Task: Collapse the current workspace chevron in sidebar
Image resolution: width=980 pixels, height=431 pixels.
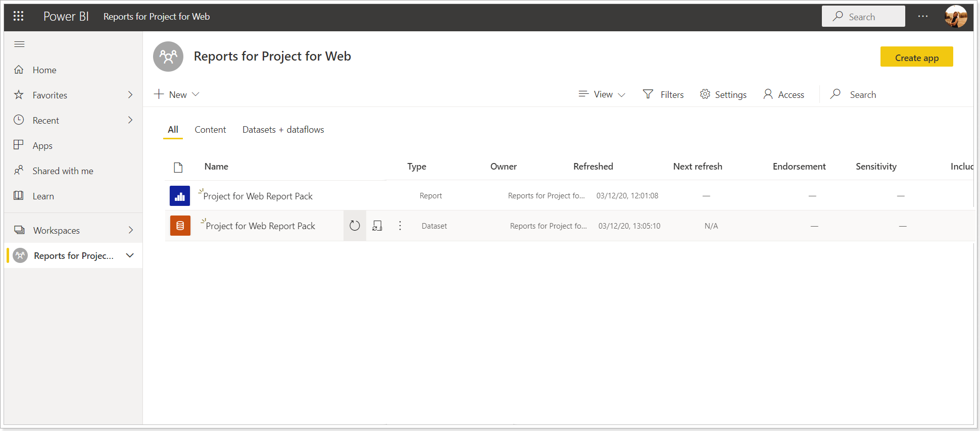Action: (130, 255)
